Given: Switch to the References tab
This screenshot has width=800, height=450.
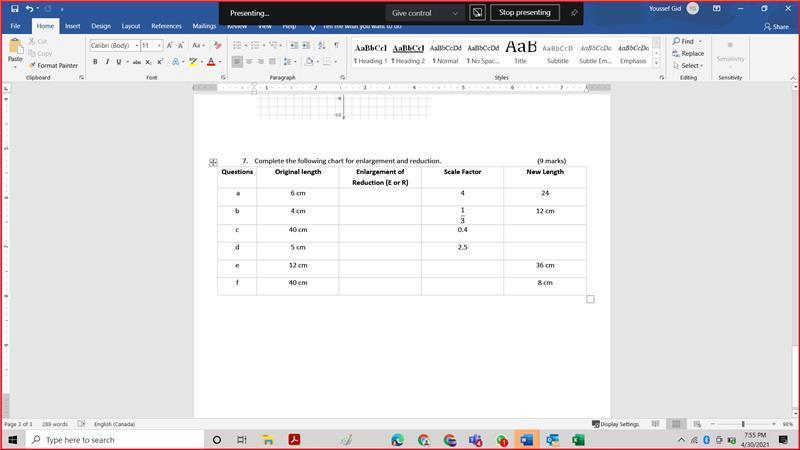Looking at the screenshot, I should coord(166,26).
